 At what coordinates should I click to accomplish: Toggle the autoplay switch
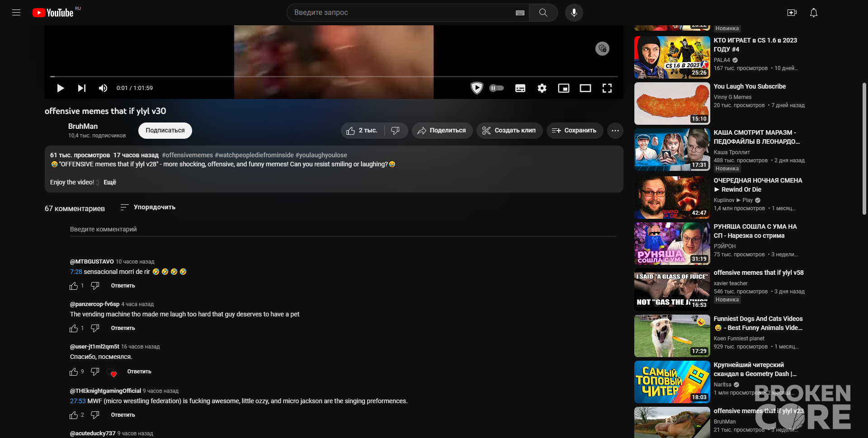pyautogui.click(x=496, y=88)
